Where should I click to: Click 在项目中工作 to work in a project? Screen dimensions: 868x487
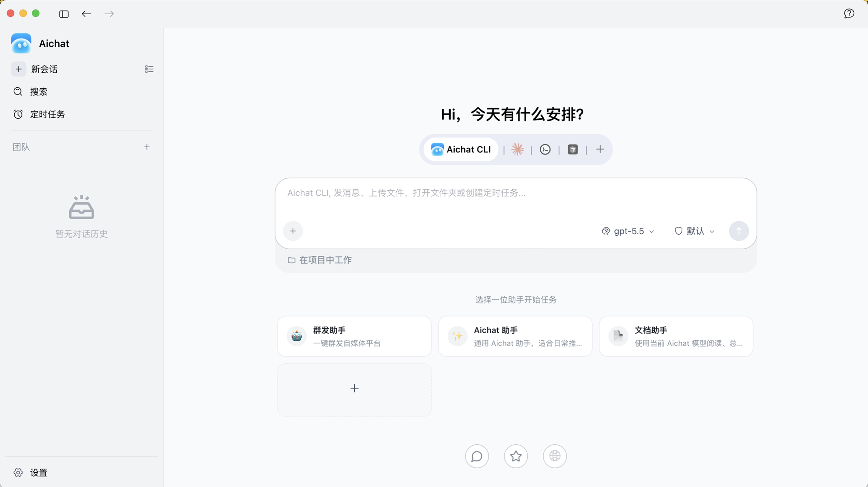[x=319, y=260]
